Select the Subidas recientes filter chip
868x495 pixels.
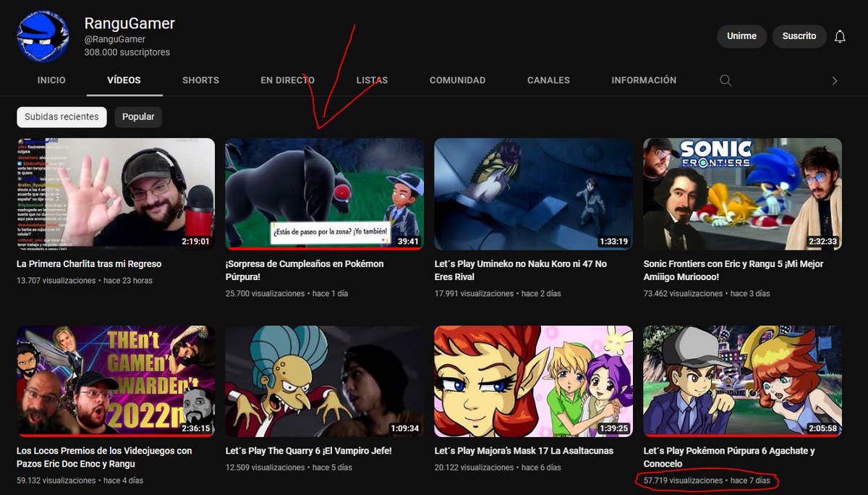[62, 117]
